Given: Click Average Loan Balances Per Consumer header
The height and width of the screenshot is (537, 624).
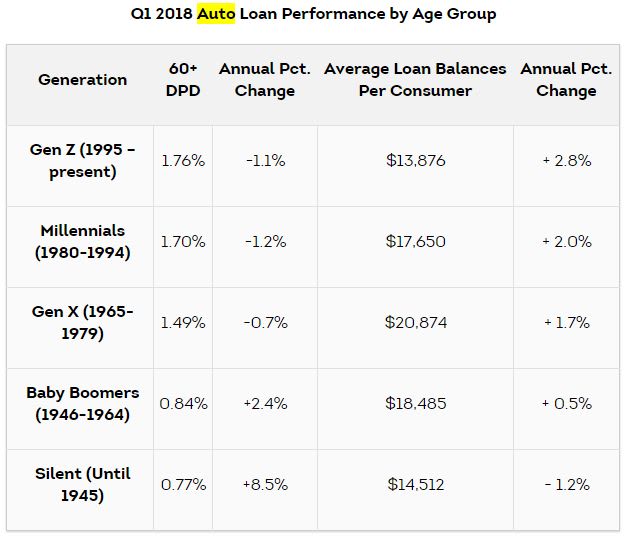Looking at the screenshot, I should pos(415,80).
